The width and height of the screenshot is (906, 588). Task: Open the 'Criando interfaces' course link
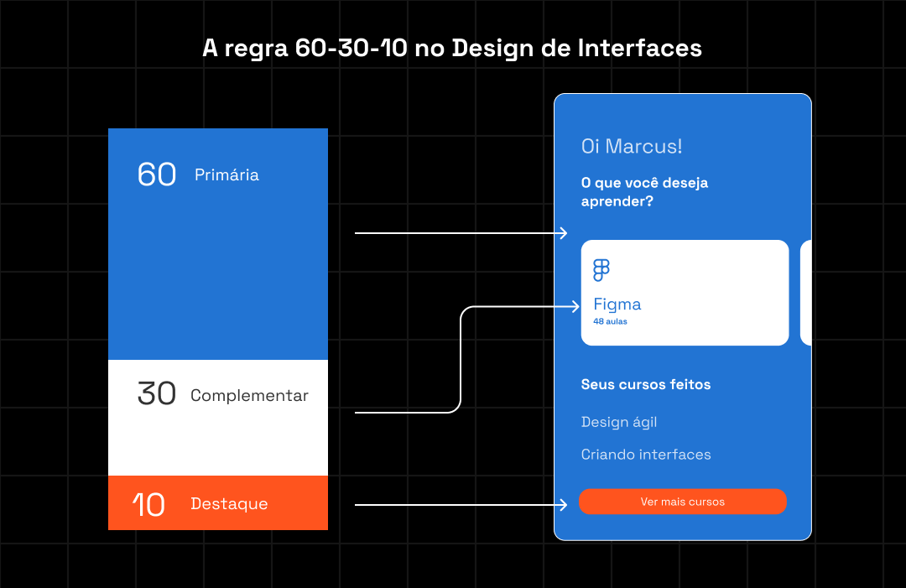[646, 455]
